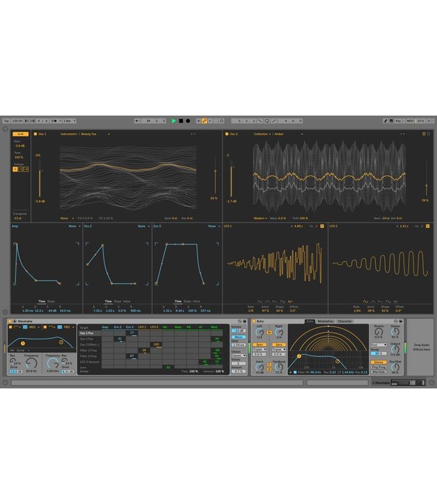Open the Amp envelope loop mode None dropdown
Screen dimensions: 437x504
point(74,226)
